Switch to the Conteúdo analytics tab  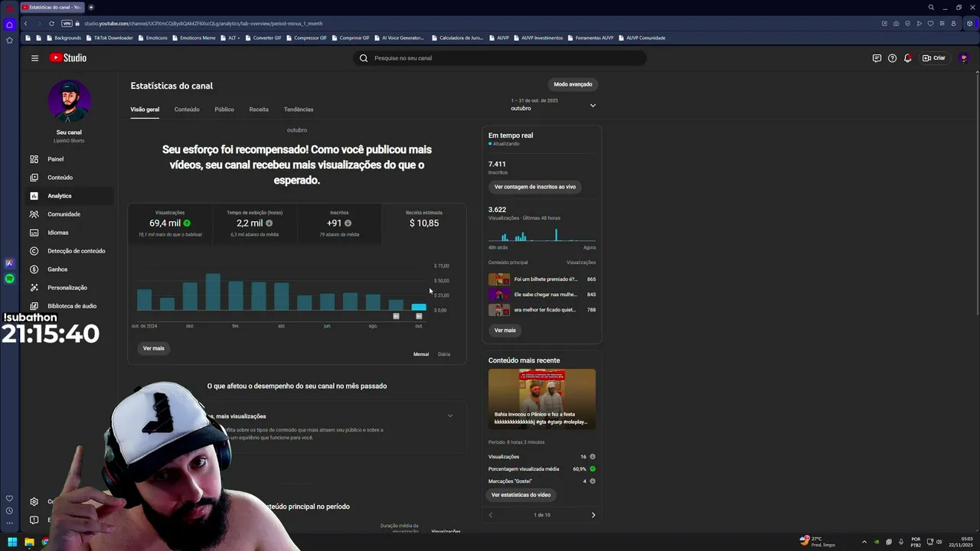pyautogui.click(x=187, y=109)
